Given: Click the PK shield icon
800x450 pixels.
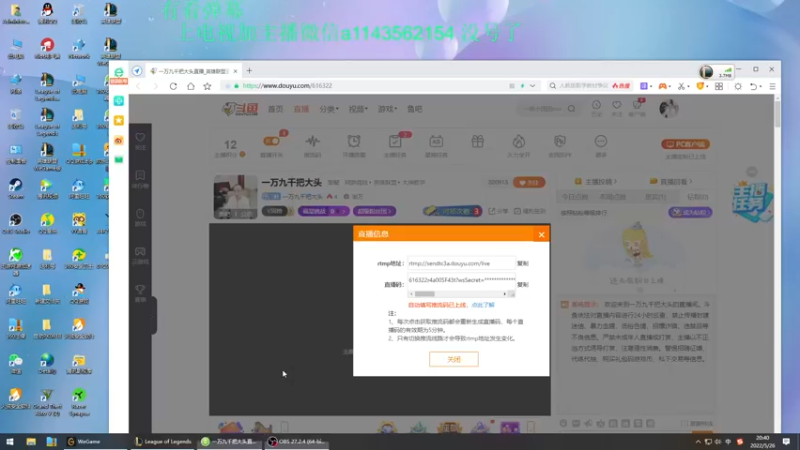Looking at the screenshot, I should pos(560,141).
